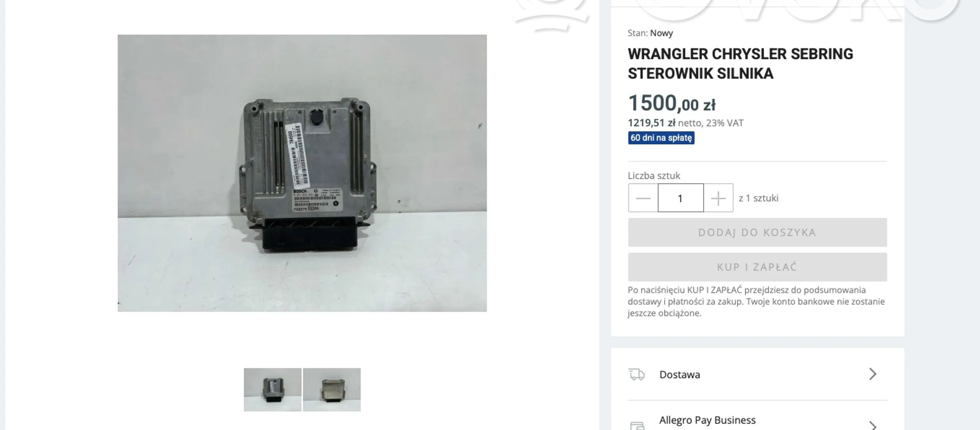Click the 1500,00 zł price
Viewport: 980px width, 430px height.
pyautogui.click(x=672, y=103)
